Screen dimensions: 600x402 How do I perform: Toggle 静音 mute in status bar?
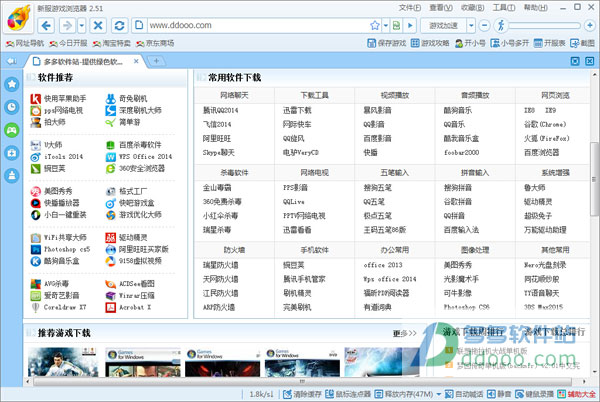pyautogui.click(x=499, y=394)
